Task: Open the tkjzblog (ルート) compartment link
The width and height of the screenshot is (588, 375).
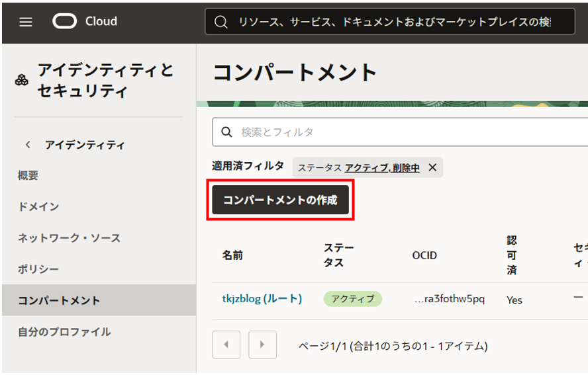Action: point(262,298)
